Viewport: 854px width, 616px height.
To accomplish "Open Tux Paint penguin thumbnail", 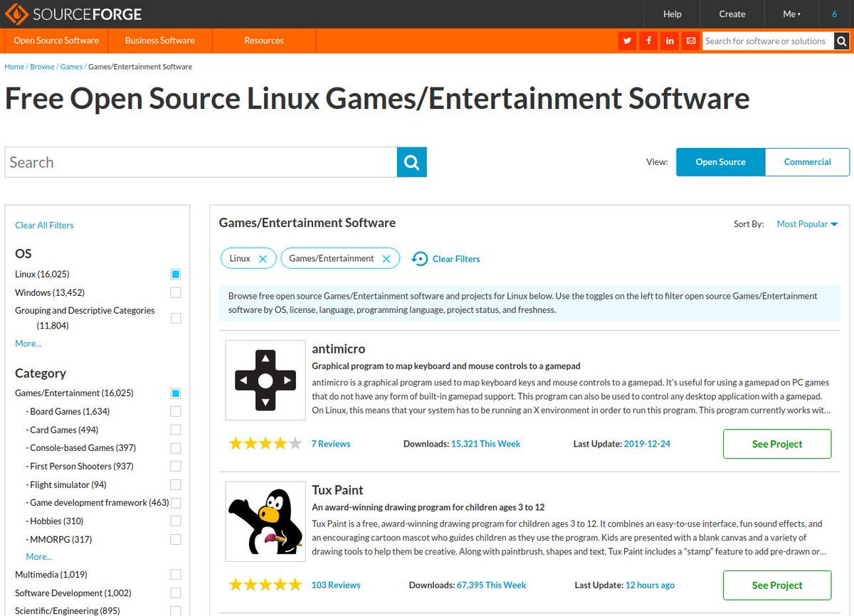I will click(265, 521).
